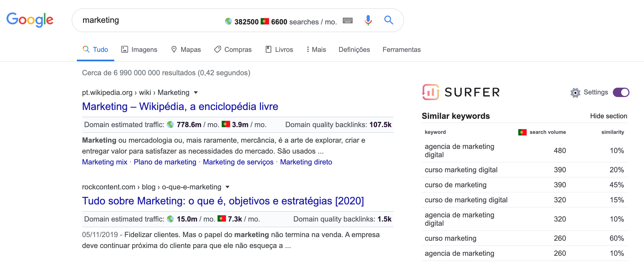Select the Tudo tab
Image resolution: width=644 pixels, height=262 pixels.
95,50
